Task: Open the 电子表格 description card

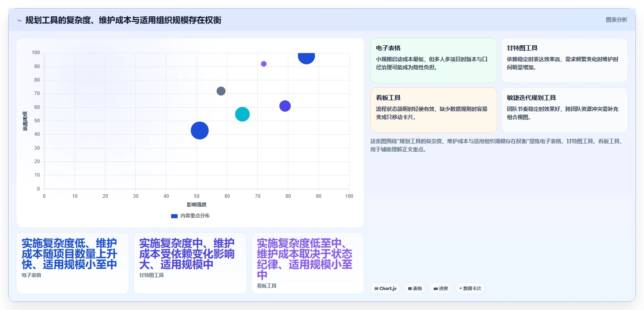Action: point(434,60)
